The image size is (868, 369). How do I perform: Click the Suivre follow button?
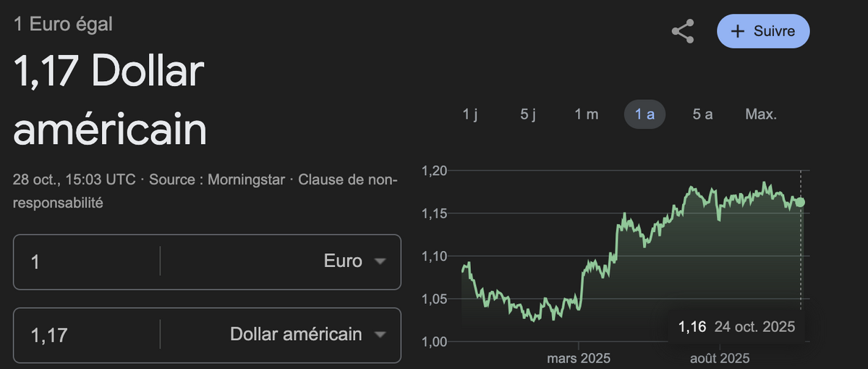click(763, 32)
